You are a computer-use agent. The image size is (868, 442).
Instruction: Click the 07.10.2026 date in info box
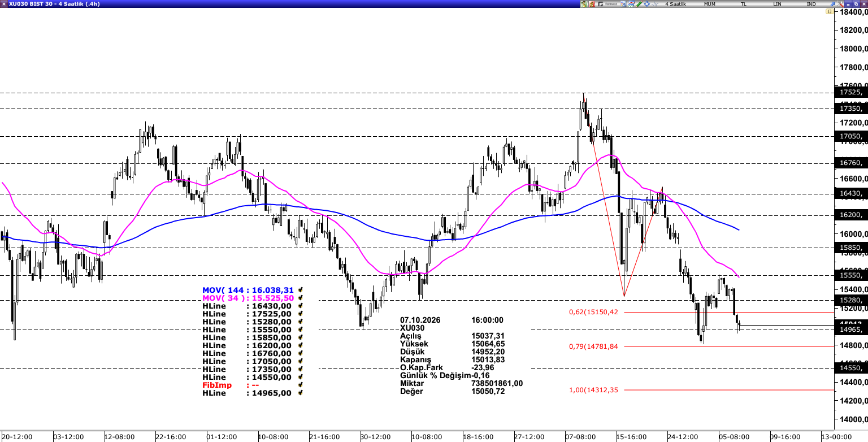(x=420, y=320)
